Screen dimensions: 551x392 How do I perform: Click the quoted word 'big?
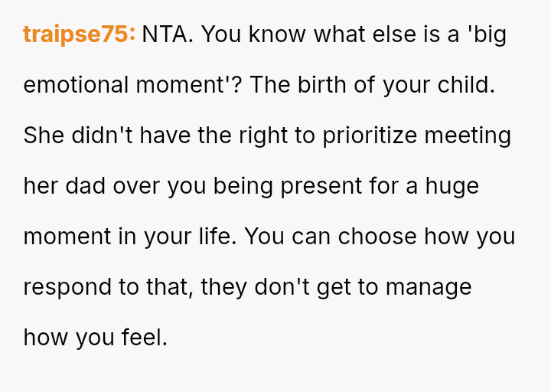pos(486,35)
